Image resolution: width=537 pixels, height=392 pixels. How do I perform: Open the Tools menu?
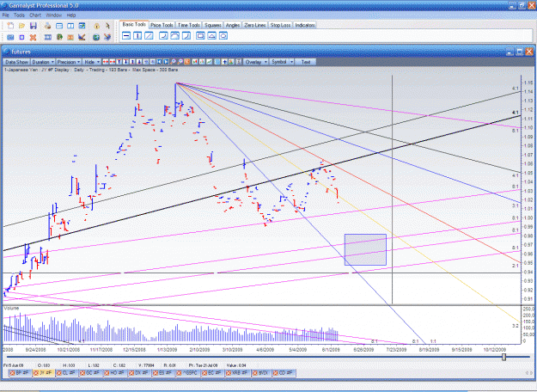(19, 15)
